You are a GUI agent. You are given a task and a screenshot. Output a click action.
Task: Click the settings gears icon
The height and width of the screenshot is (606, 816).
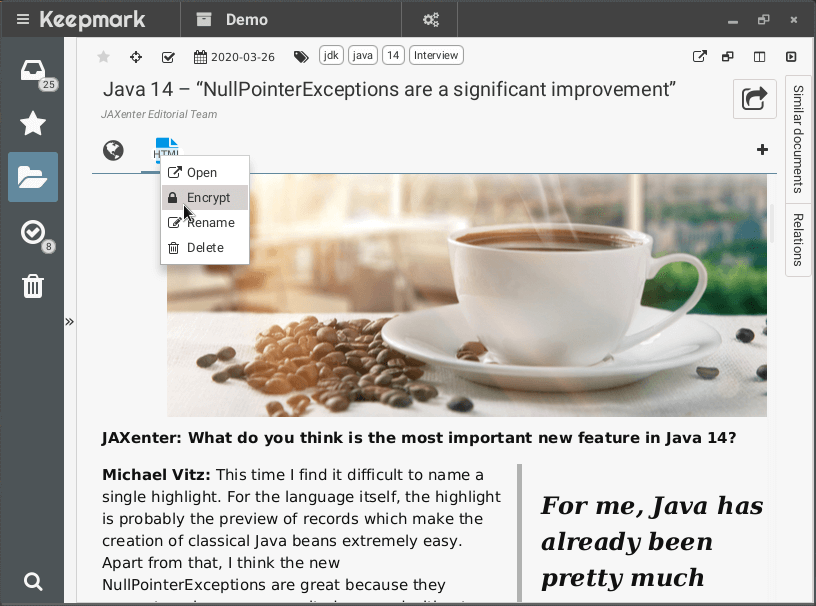coord(431,19)
